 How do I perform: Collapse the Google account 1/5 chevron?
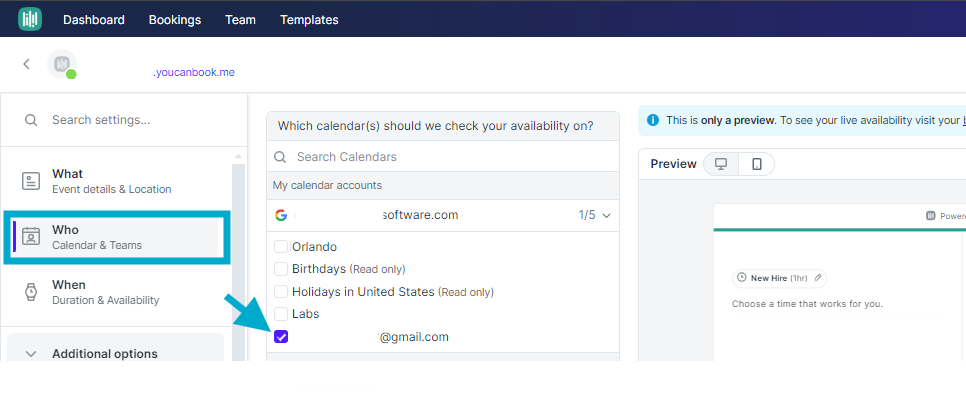tap(606, 216)
